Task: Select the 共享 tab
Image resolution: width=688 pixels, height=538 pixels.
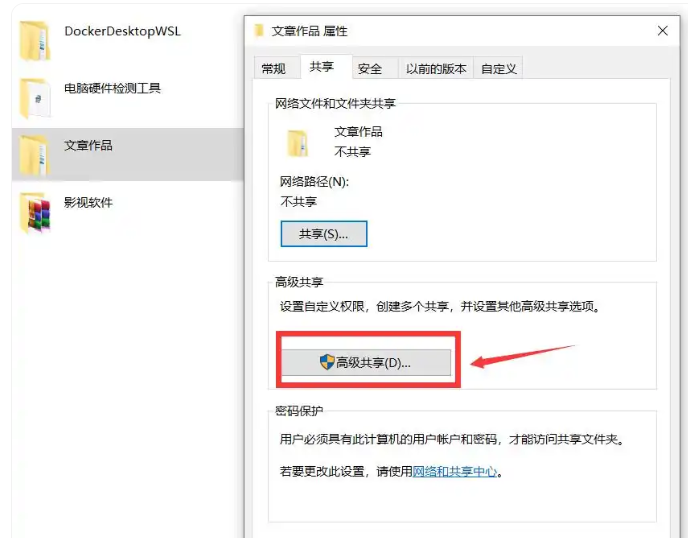Action: pyautogui.click(x=326, y=67)
